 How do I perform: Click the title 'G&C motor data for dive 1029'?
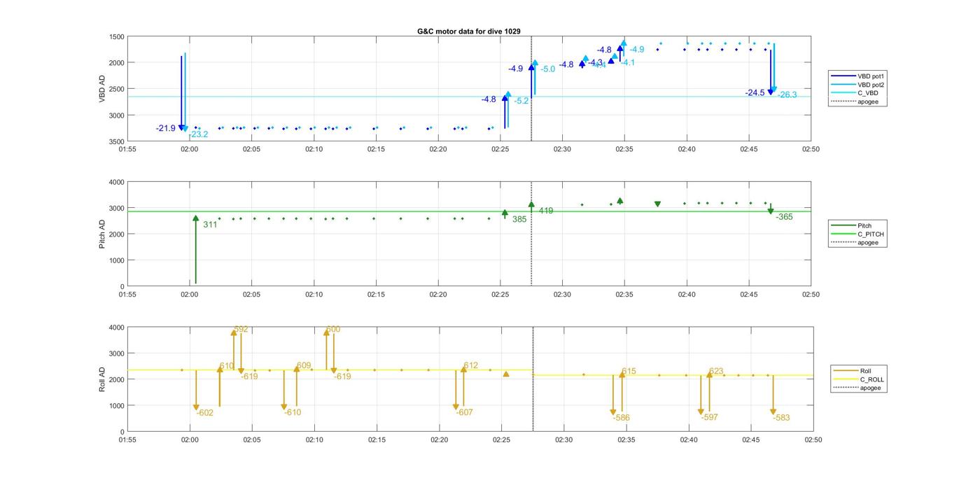pyautogui.click(x=468, y=31)
